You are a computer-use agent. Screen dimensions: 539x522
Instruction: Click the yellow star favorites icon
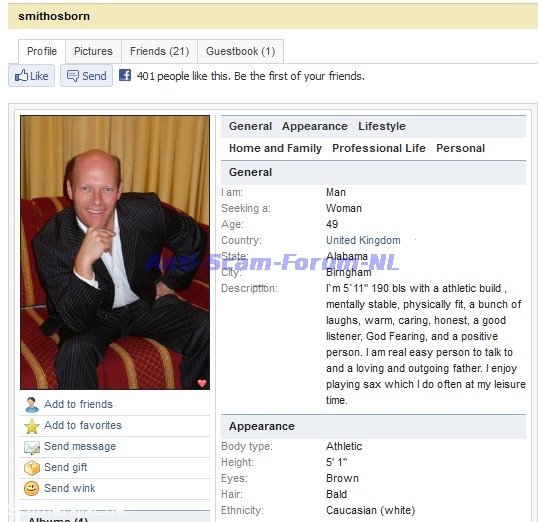tap(32, 426)
